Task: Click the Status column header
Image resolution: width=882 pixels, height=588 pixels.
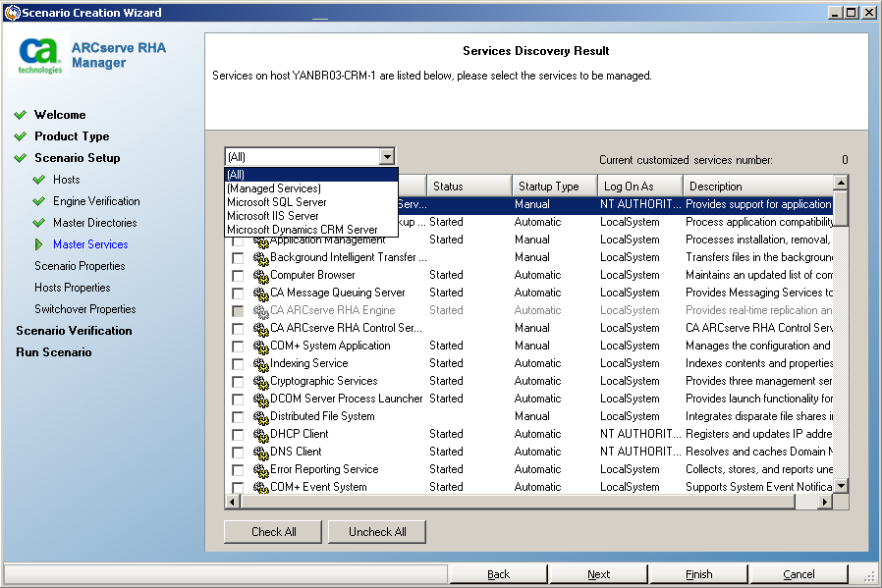Action: pyautogui.click(x=469, y=185)
